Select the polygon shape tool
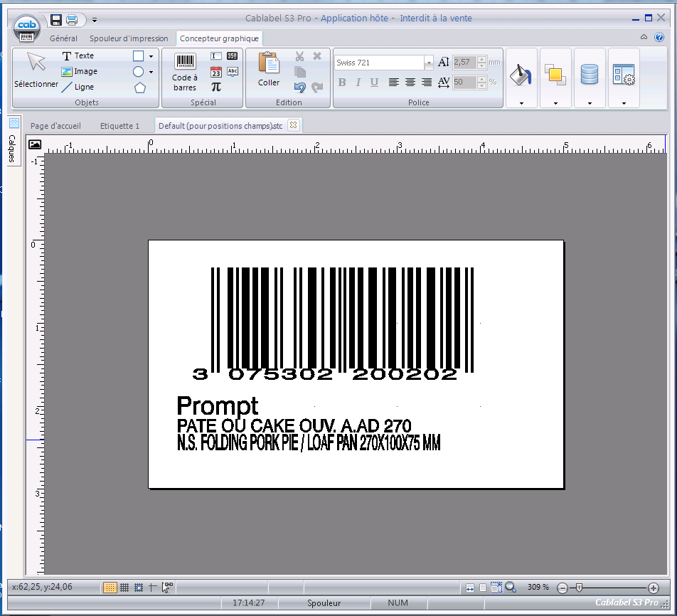 [140, 87]
